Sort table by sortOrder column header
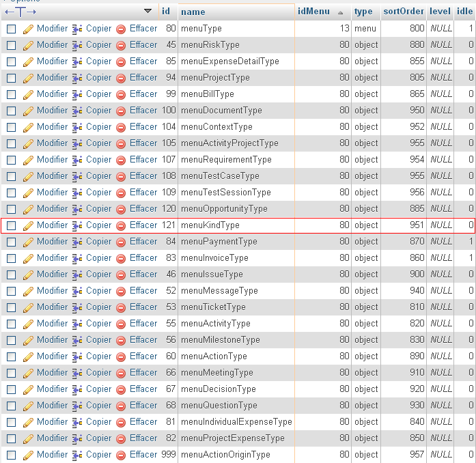 tap(403, 12)
